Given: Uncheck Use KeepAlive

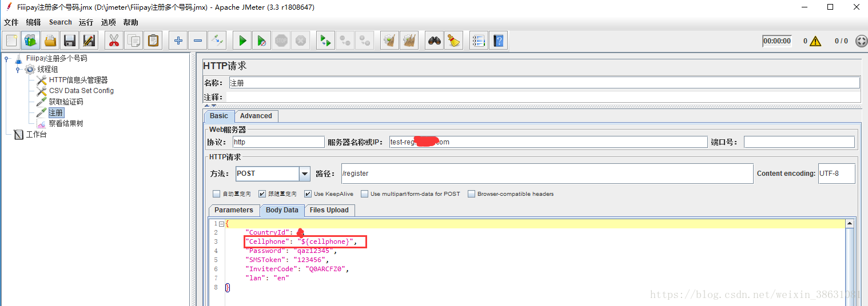Looking at the screenshot, I should pos(308,194).
